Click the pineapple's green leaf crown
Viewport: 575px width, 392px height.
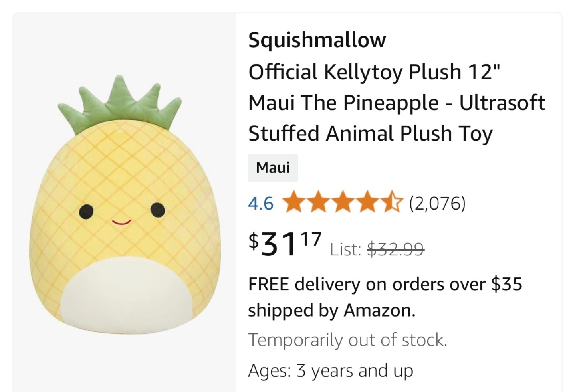(x=120, y=103)
